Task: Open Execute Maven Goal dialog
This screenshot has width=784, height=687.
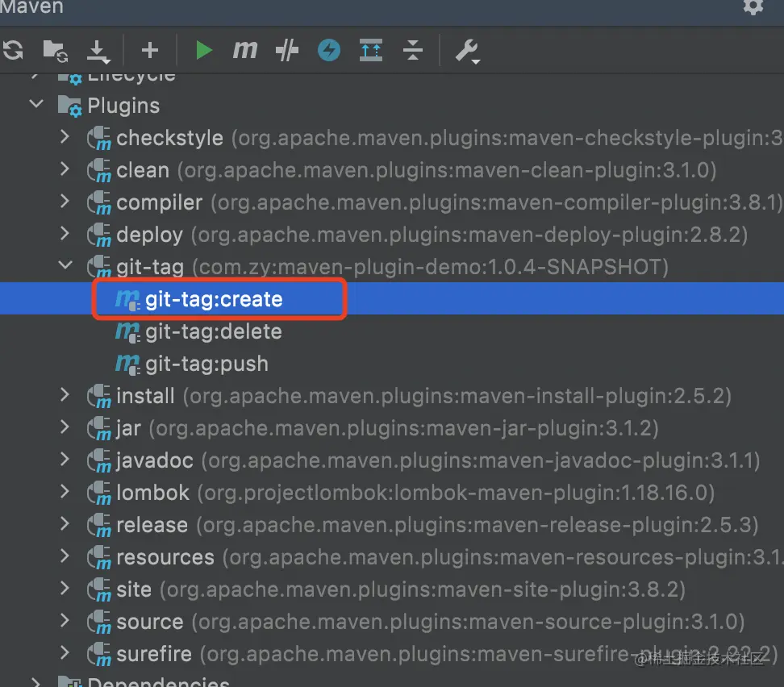Action: click(245, 50)
